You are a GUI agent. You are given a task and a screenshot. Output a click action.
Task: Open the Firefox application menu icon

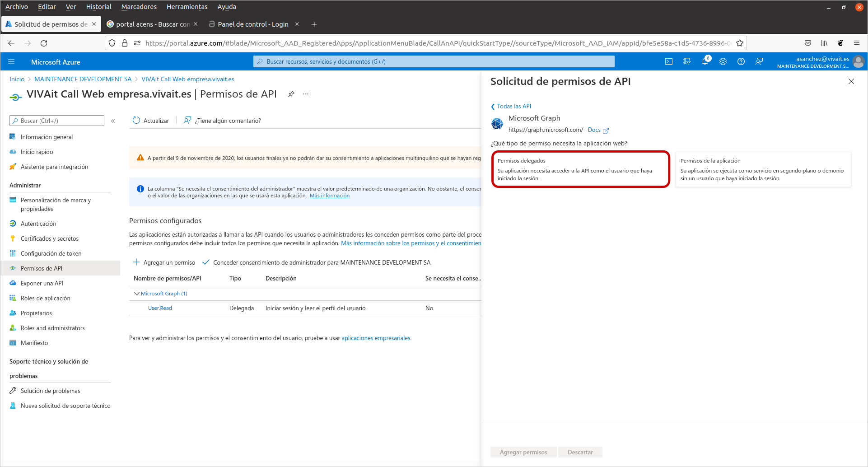click(x=857, y=43)
